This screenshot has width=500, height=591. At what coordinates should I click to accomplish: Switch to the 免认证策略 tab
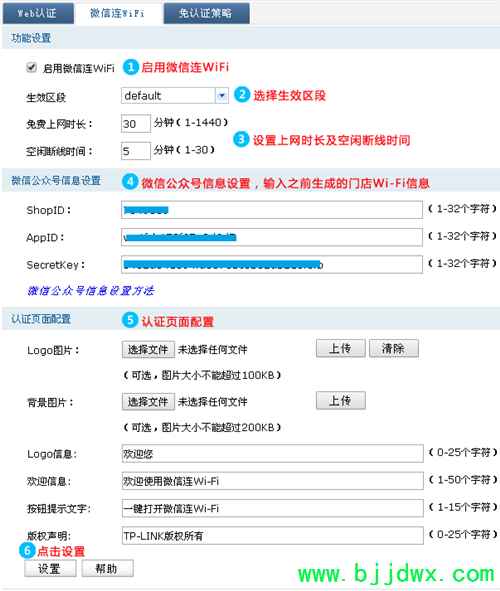[x=206, y=13]
